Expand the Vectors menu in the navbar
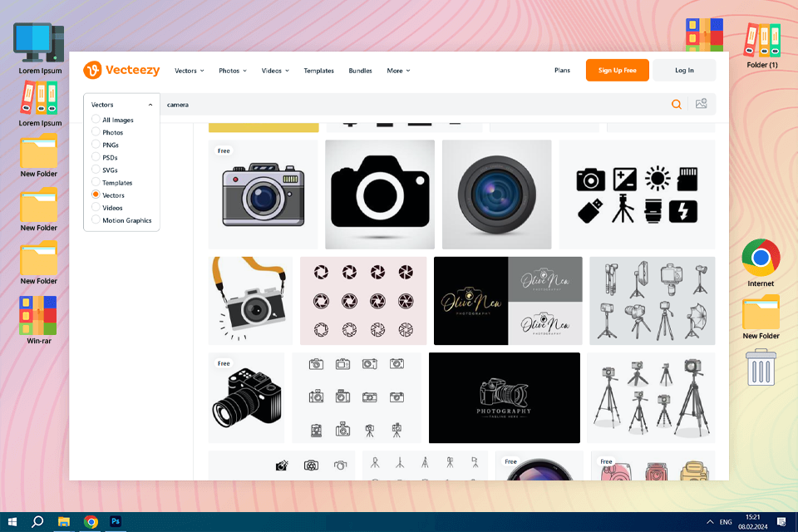Viewport: 798px width, 532px height. 190,71
